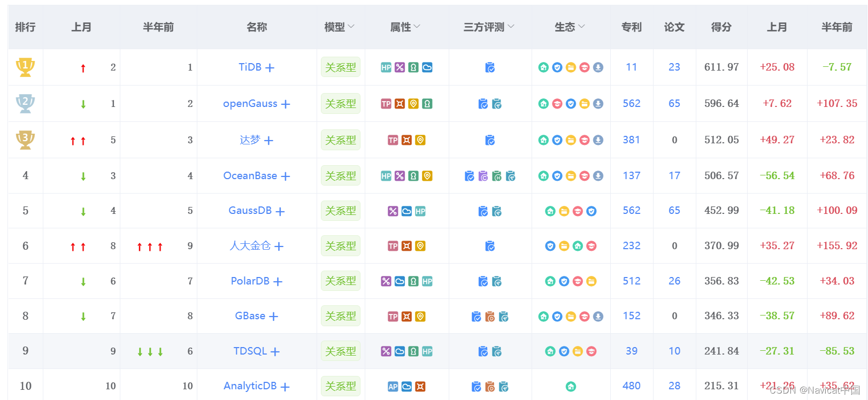Click the 关系型 tag in TDSQL row

click(x=341, y=351)
